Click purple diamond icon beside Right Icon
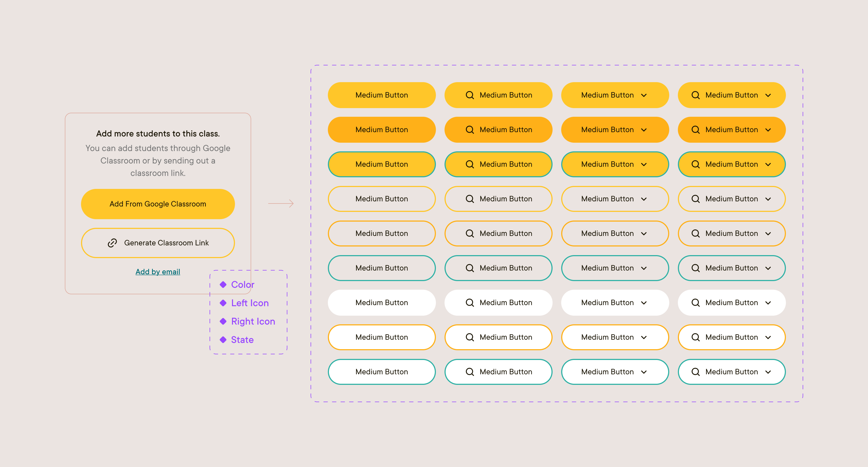868x467 pixels. 223,321
